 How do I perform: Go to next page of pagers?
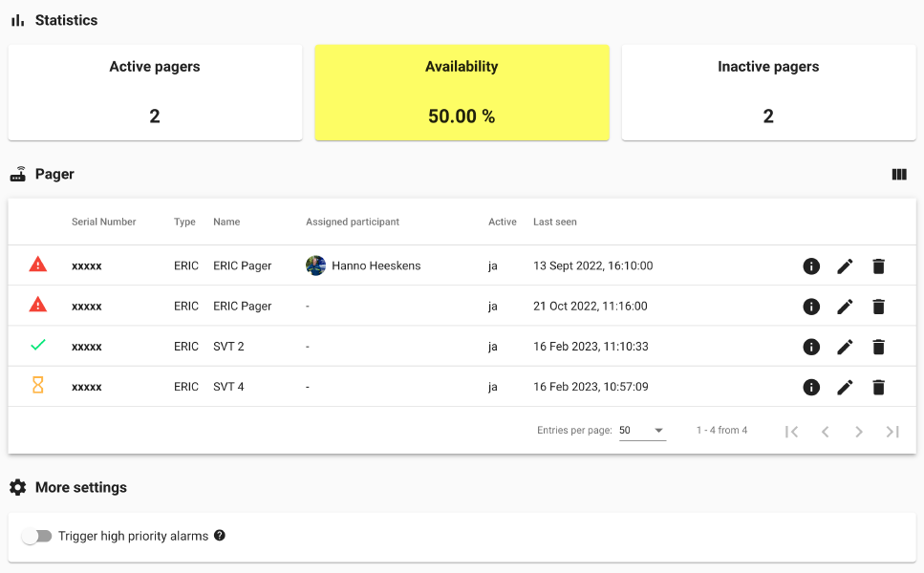(859, 432)
